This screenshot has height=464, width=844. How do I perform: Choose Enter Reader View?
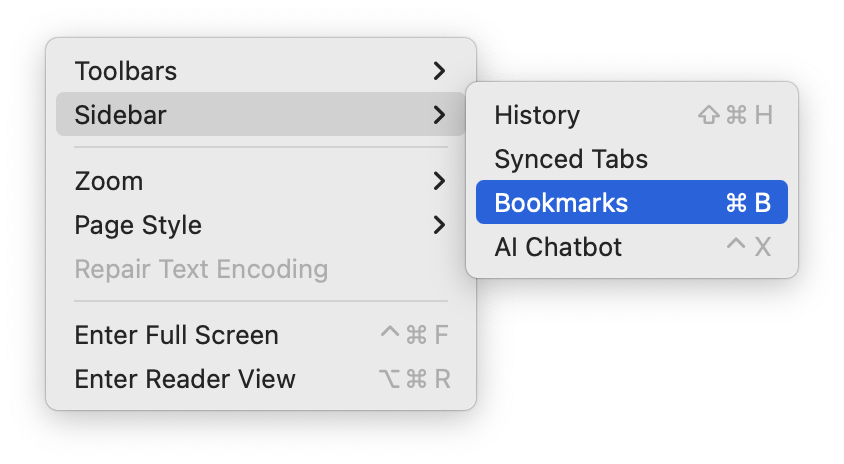pyautogui.click(x=261, y=379)
